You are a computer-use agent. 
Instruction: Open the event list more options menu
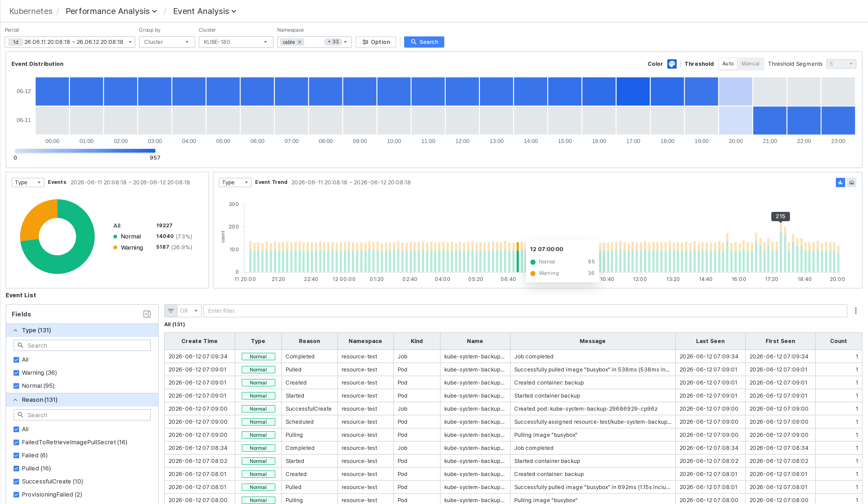(856, 311)
